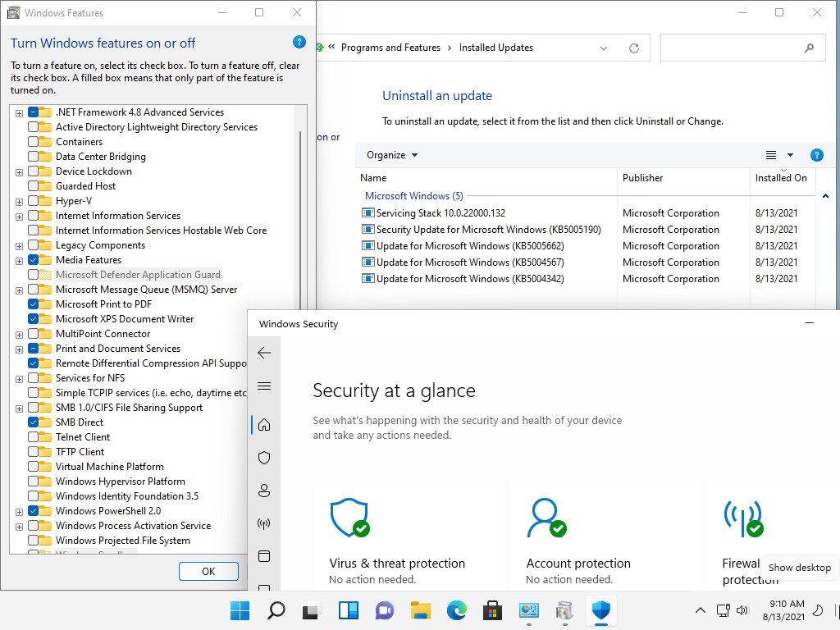The image size is (840, 630).
Task: Open Account protection sidebar icon
Action: point(264,491)
